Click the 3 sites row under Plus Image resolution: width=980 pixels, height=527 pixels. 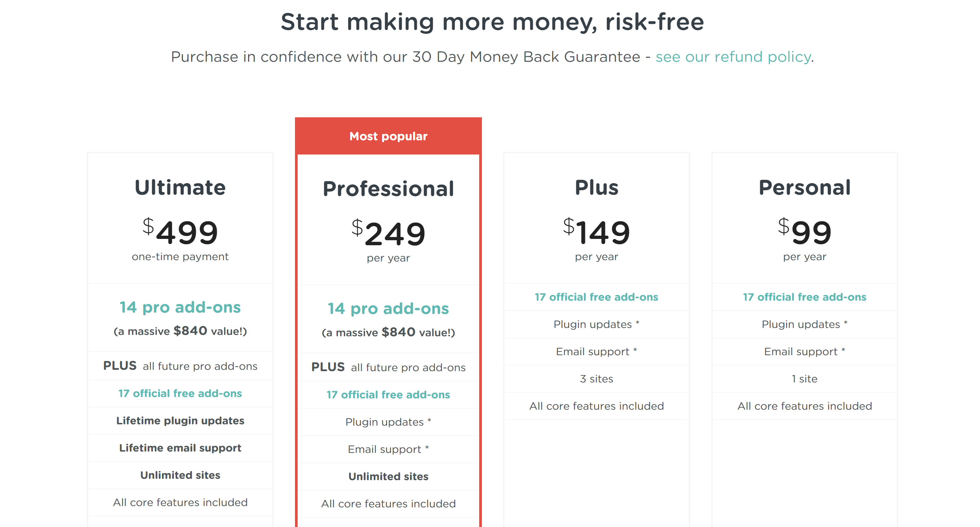[596, 379]
